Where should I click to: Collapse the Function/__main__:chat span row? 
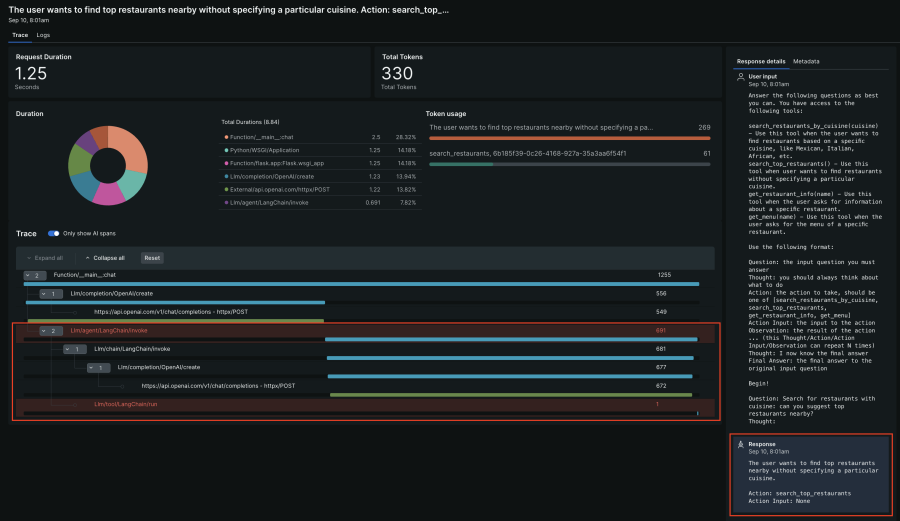coord(33,275)
